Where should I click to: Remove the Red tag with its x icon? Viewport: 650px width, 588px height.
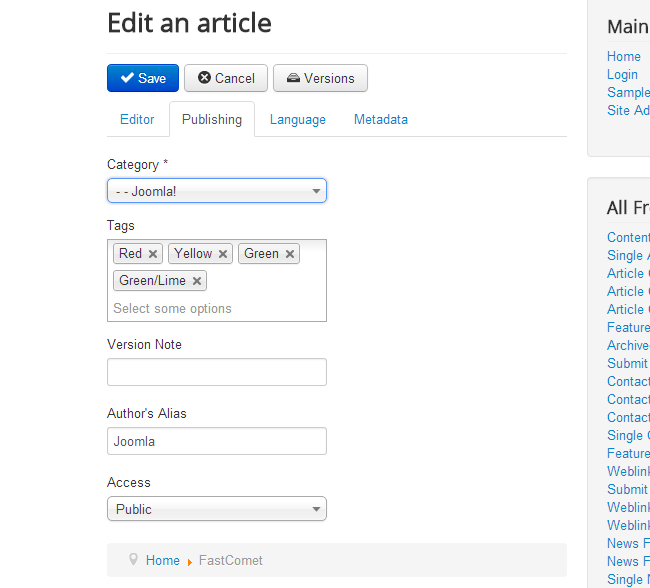(x=153, y=254)
